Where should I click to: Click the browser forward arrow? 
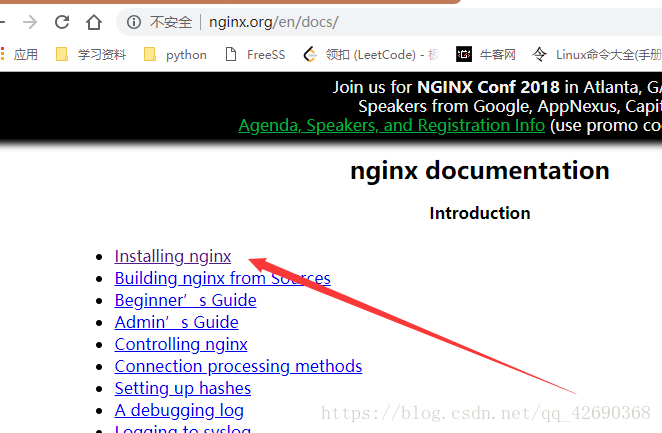[x=30, y=22]
